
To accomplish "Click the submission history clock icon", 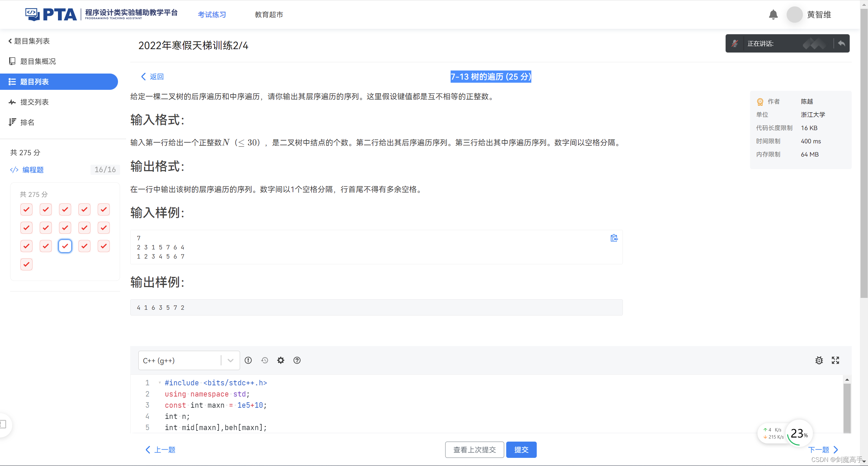I will pos(264,360).
